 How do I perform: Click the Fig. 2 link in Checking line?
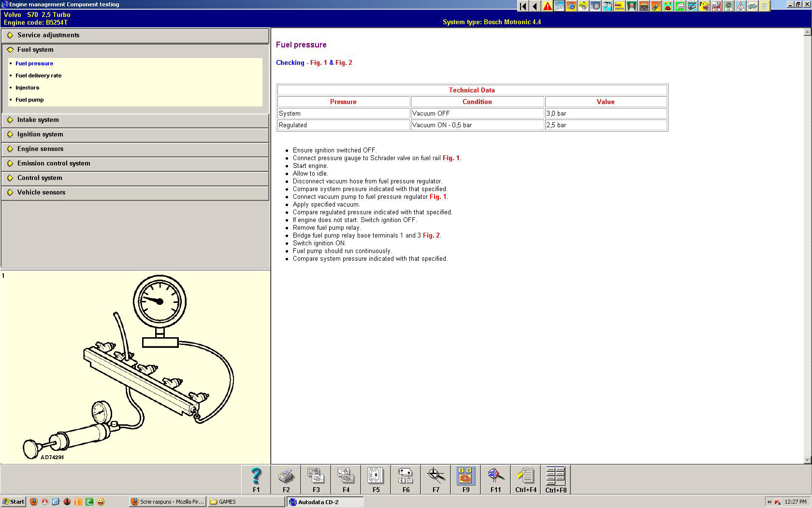[x=344, y=63]
